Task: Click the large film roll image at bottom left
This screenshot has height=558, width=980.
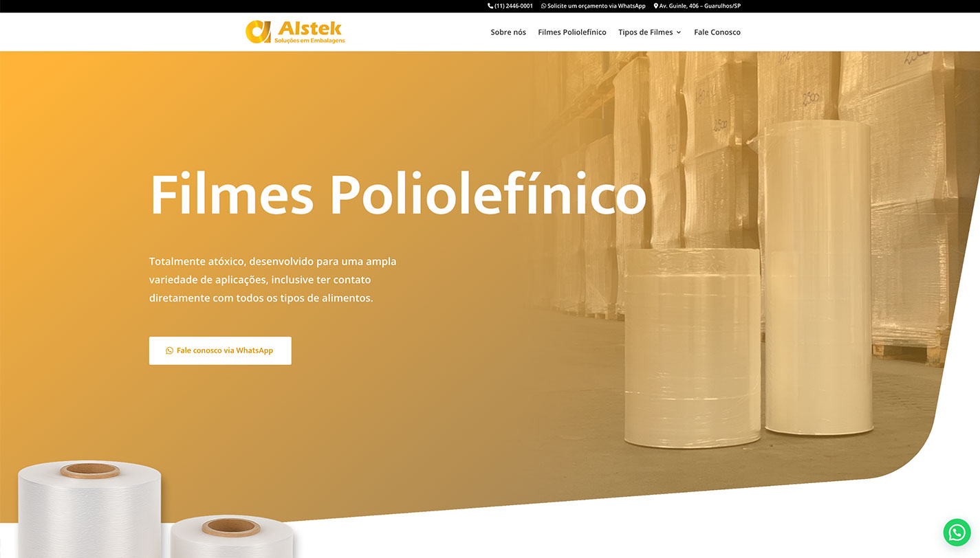Action: [89, 509]
